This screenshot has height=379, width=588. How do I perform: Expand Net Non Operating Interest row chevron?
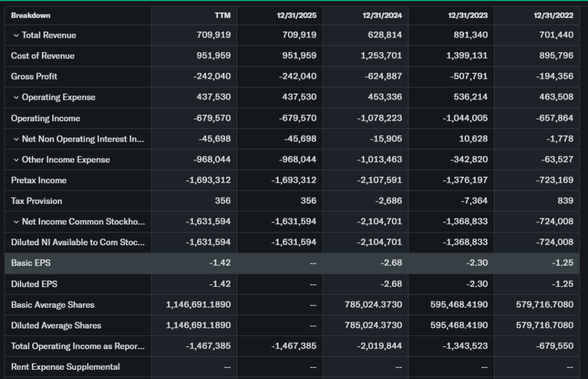click(x=16, y=139)
